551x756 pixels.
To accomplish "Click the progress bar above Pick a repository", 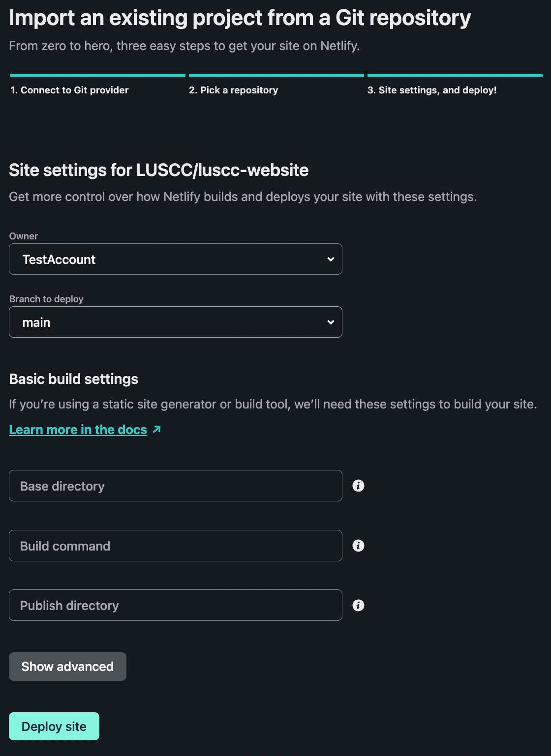I will 276,75.
